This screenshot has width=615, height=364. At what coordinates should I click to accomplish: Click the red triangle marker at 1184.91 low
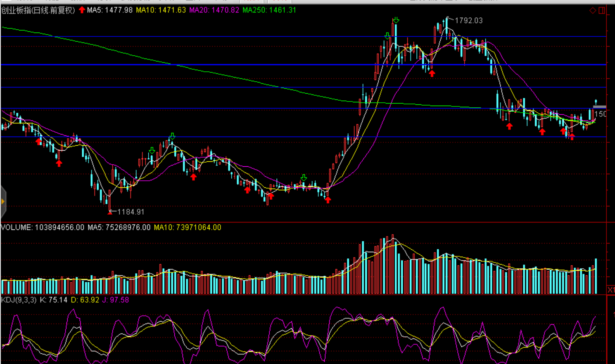point(110,212)
